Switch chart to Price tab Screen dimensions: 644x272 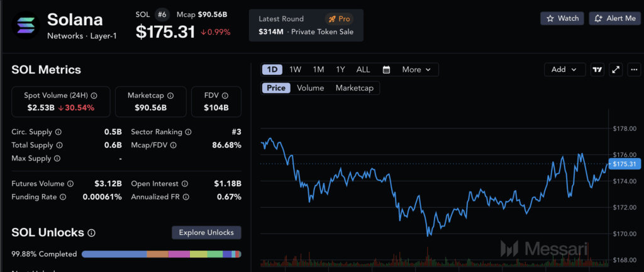click(276, 88)
